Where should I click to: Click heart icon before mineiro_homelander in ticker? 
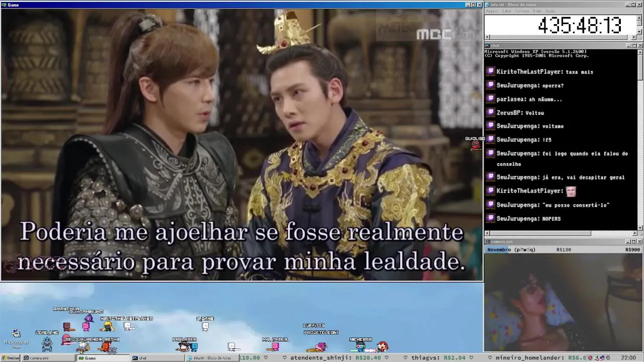tap(491, 358)
